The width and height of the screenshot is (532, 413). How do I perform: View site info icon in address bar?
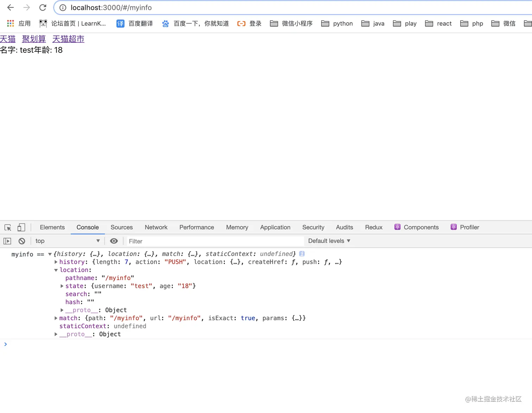(x=63, y=8)
